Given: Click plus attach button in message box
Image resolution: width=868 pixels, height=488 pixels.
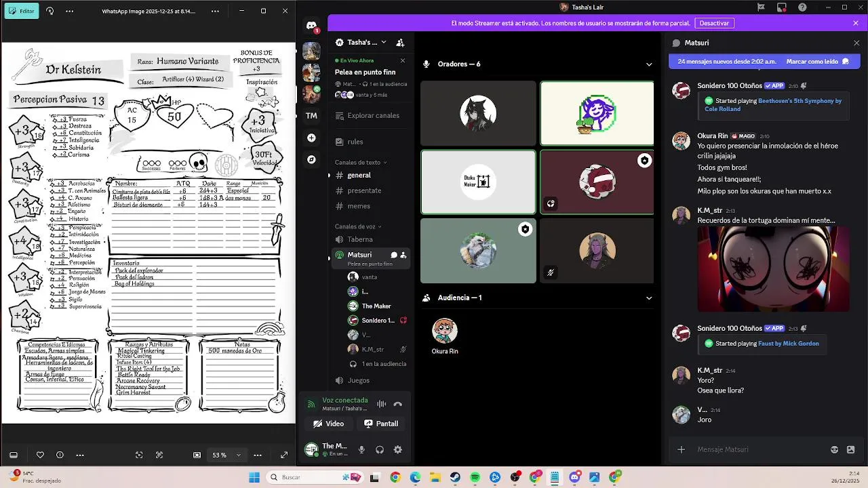Looking at the screenshot, I should [x=682, y=449].
